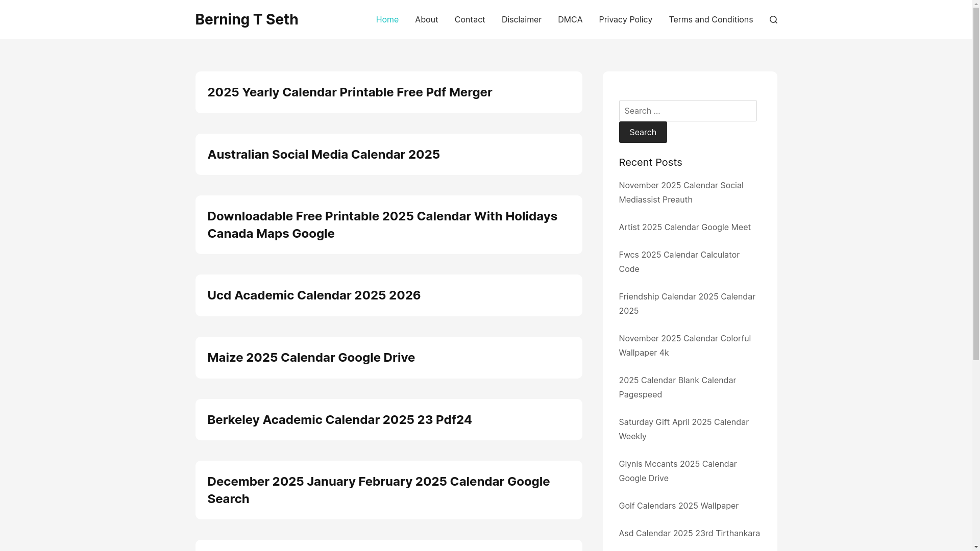Open Saturday Gift April 2025 Calendar Weekly link
Screen dimensions: 980x551
click(x=683, y=429)
